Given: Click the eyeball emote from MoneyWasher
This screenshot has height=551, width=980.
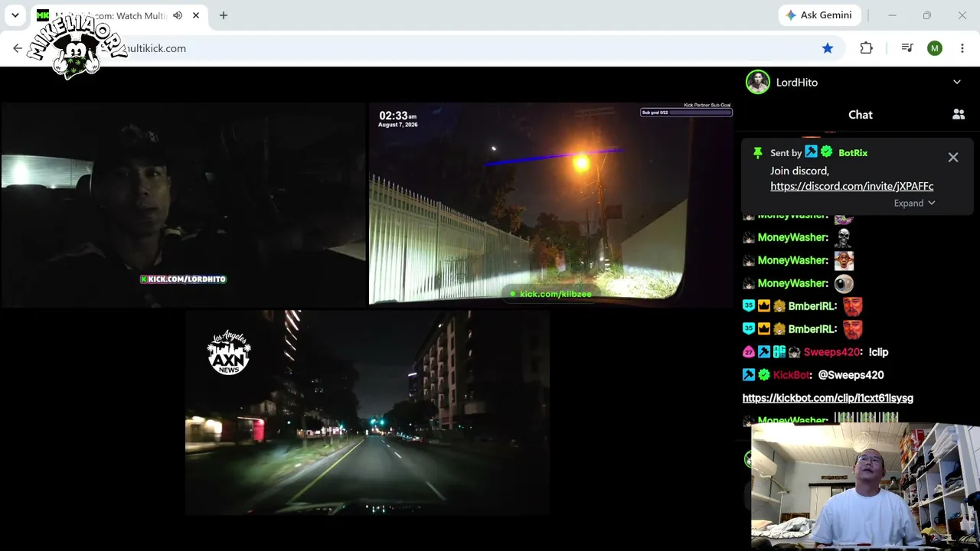Looking at the screenshot, I should (x=844, y=283).
